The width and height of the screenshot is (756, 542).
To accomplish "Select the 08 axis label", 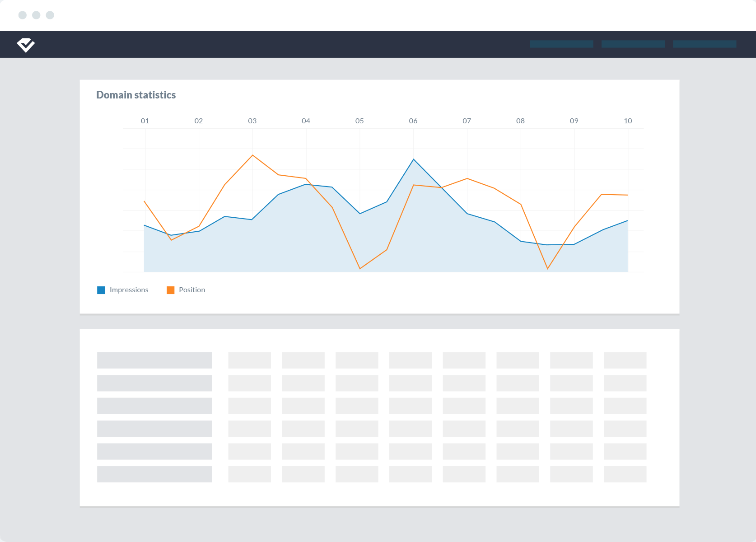I will tap(521, 121).
